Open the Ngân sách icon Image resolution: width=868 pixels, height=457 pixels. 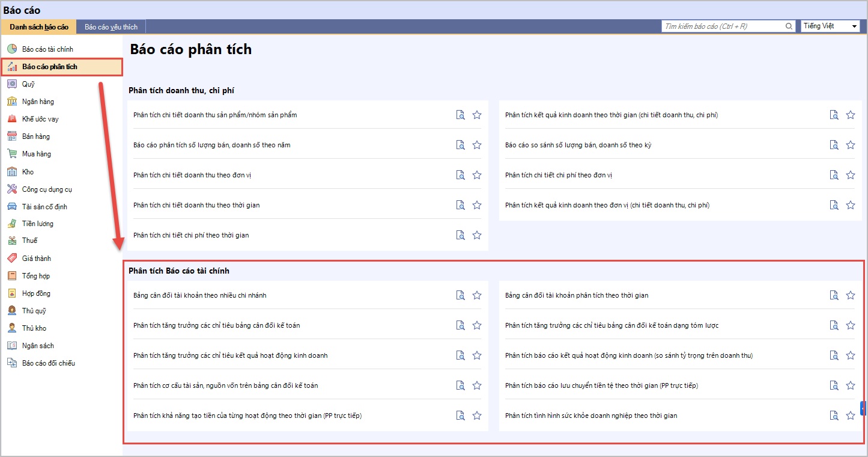tap(12, 346)
